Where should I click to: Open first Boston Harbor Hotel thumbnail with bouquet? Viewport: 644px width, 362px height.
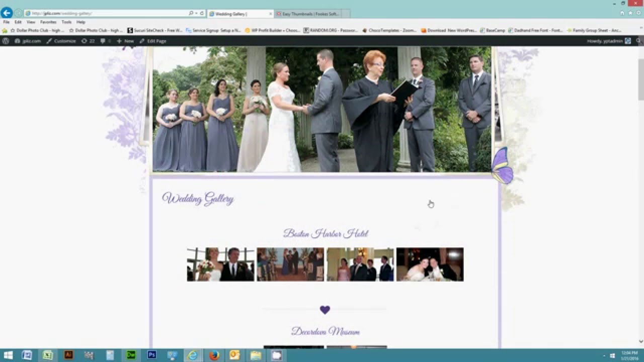click(220, 264)
